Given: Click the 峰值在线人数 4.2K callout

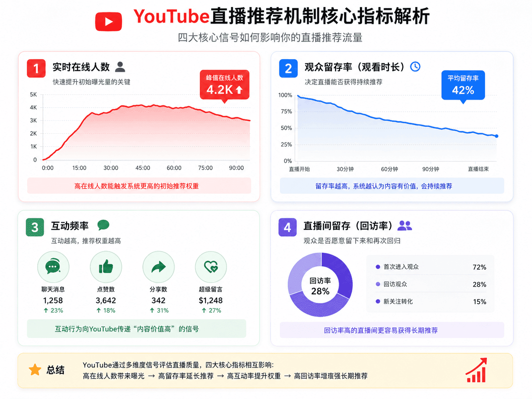Looking at the screenshot, I should [224, 85].
